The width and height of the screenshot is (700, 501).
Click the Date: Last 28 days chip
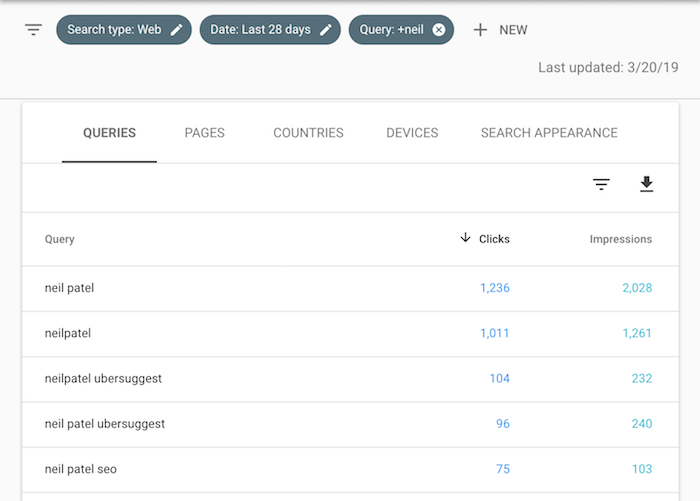[270, 30]
